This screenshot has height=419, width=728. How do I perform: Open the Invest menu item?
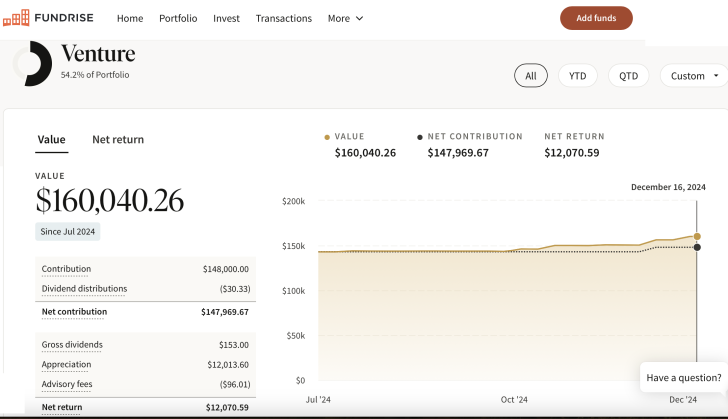tap(227, 19)
